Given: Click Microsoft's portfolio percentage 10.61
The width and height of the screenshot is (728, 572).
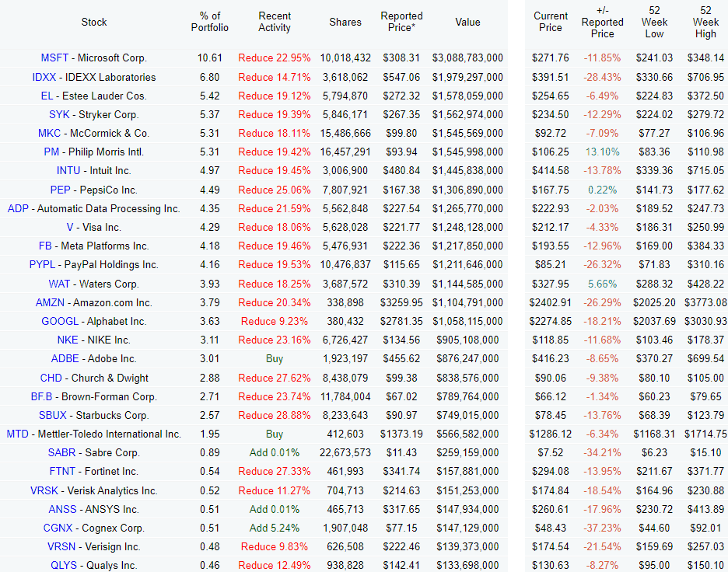Looking at the screenshot, I should pyautogui.click(x=210, y=58).
